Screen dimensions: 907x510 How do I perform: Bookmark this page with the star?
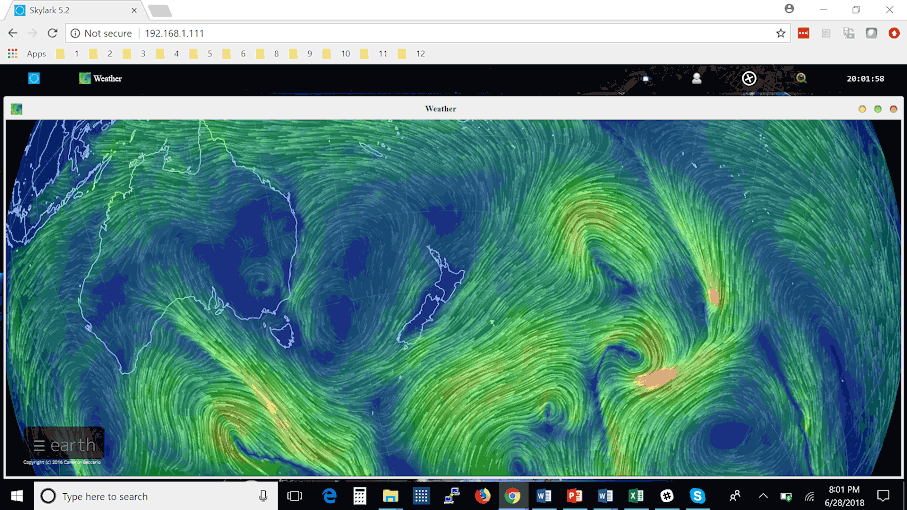coord(780,34)
